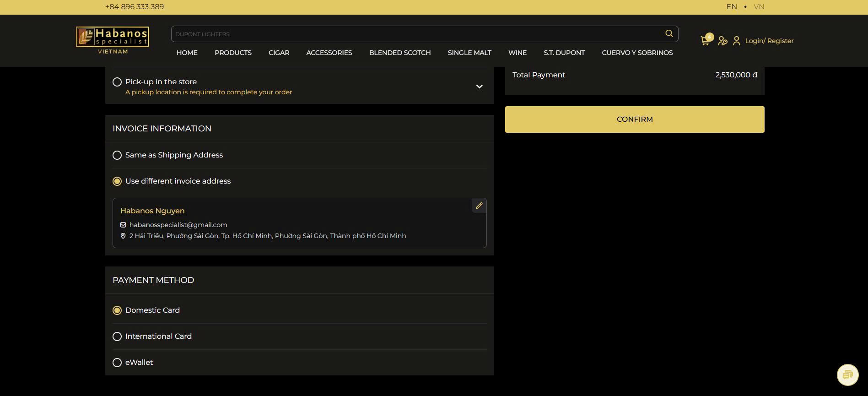
Task: Click the 2,530,000 đ total amount
Action: click(x=736, y=75)
